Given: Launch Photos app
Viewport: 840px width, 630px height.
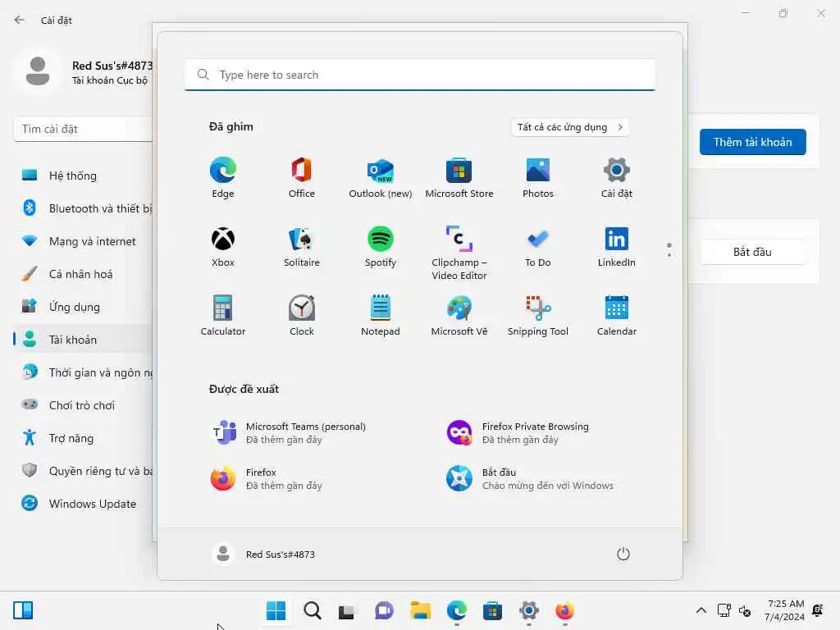Looking at the screenshot, I should (x=538, y=178).
